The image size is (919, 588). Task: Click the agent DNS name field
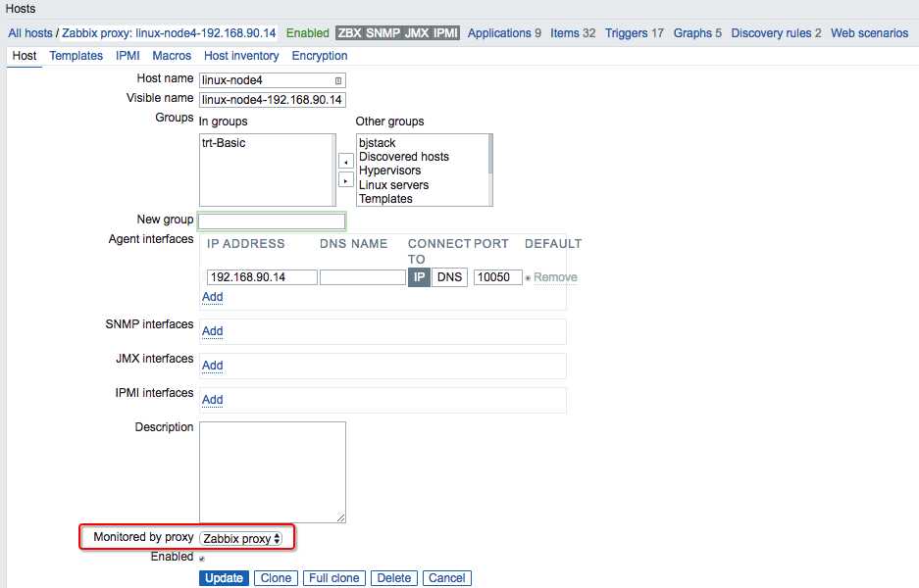[x=363, y=277]
